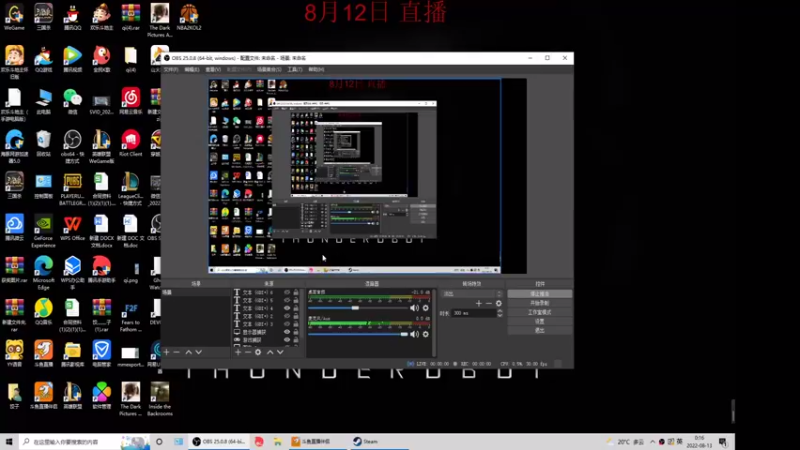Open 查看(V) menu in OBS
Image resolution: width=800 pixels, height=450 pixels.
coord(213,69)
